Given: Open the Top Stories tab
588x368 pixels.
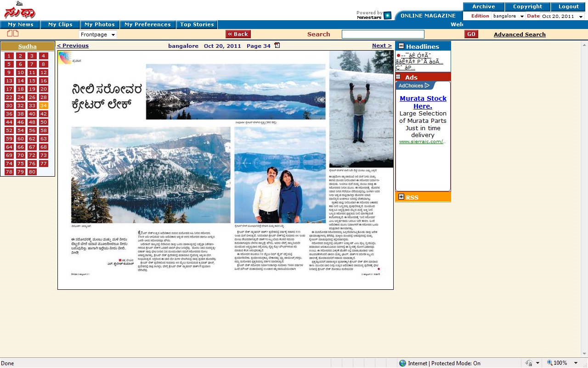Looking at the screenshot, I should coord(197,24).
